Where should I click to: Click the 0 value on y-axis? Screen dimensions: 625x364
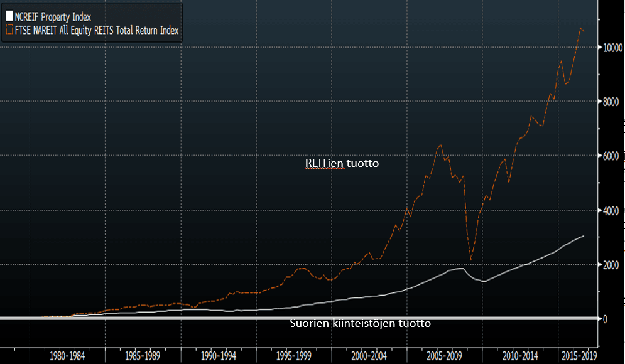[x=605, y=319]
